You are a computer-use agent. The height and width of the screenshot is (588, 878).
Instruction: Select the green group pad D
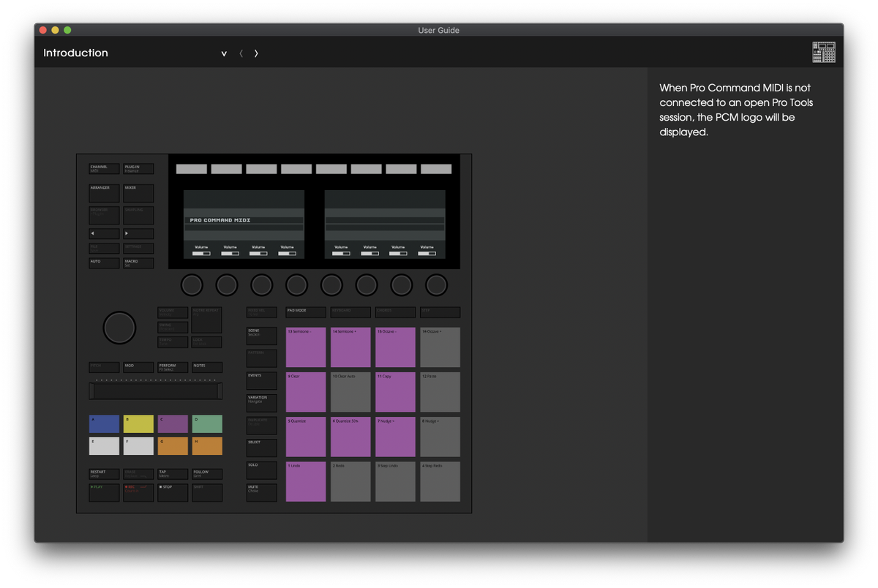click(x=207, y=424)
